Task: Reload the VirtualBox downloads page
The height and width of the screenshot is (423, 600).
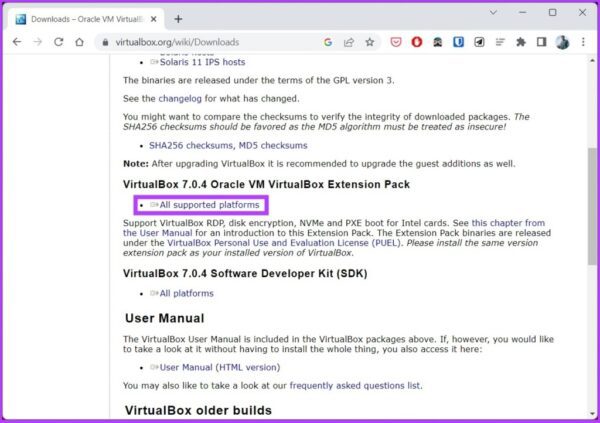Action: (x=59, y=42)
